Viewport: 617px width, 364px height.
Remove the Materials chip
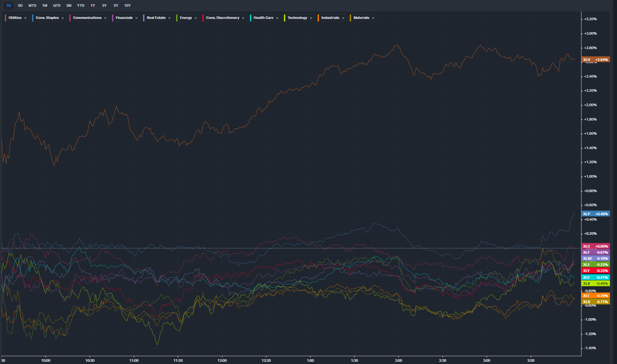click(x=373, y=18)
